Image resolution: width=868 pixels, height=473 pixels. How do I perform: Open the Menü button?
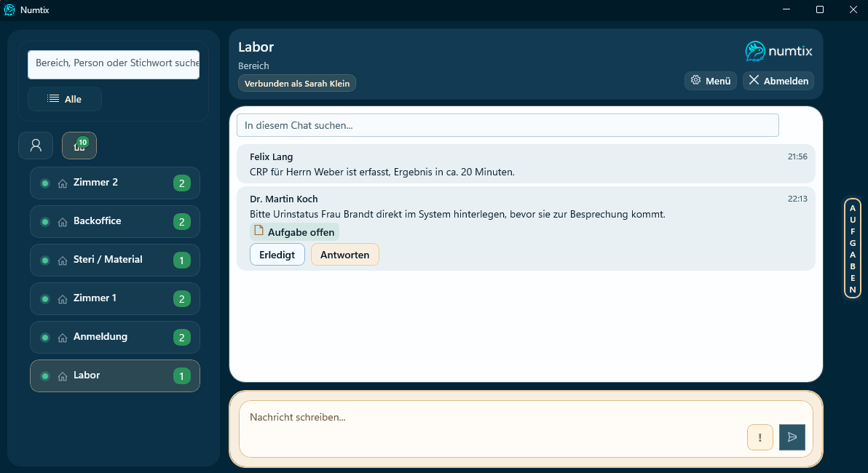click(711, 81)
